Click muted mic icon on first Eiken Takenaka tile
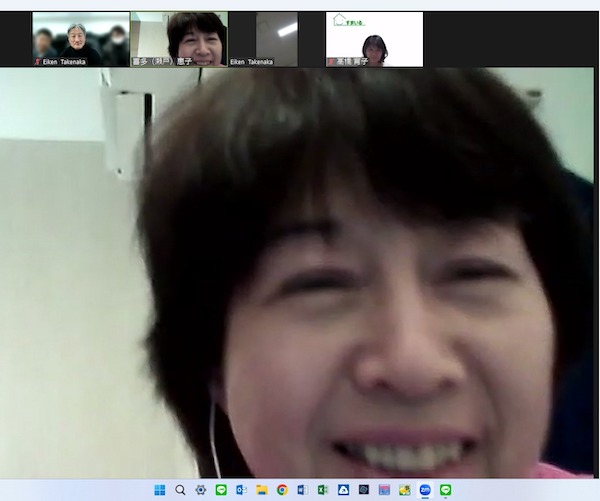Viewport: 600px width, 501px height. click(38, 62)
